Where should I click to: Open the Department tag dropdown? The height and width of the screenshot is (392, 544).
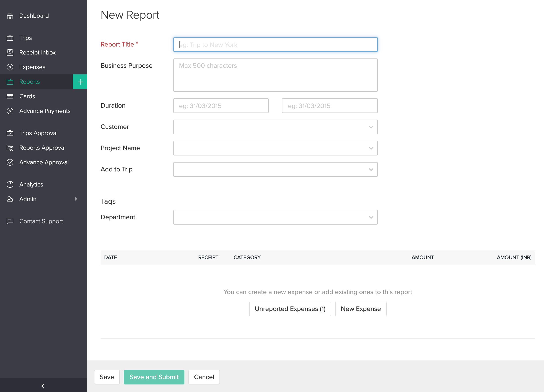(371, 217)
